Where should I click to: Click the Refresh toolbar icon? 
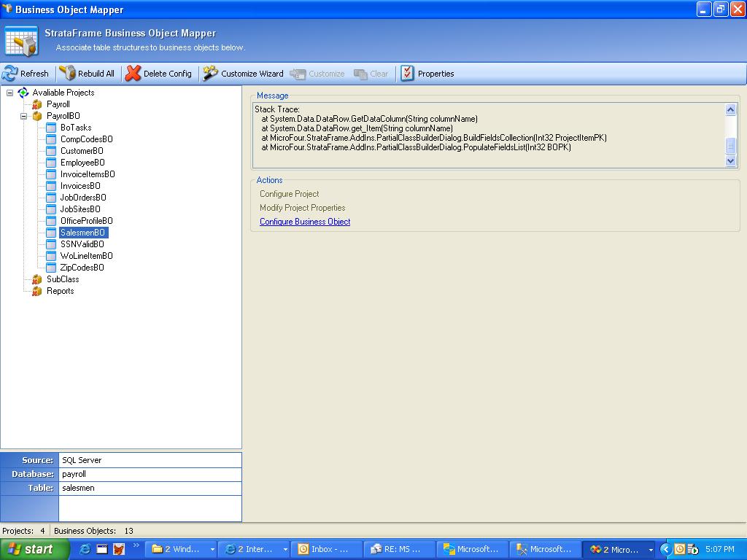click(10, 74)
